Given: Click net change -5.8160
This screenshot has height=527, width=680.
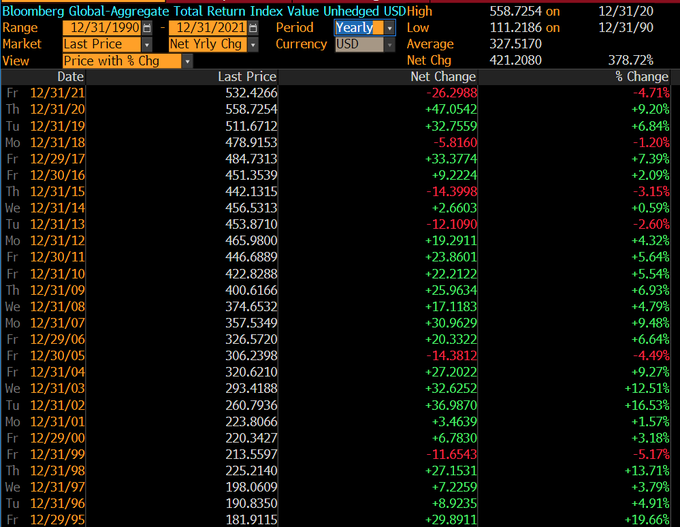Looking at the screenshot, I should tap(455, 142).
